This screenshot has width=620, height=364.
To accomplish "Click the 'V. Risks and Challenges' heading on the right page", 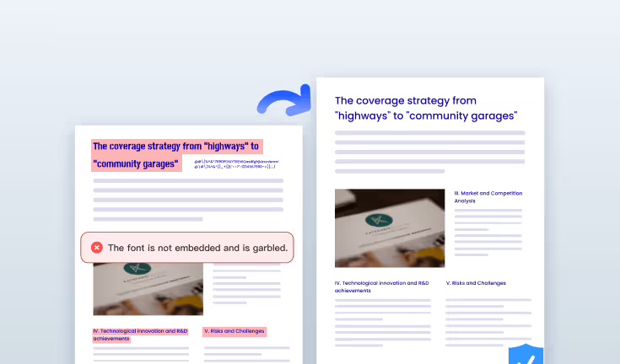I will [482, 283].
